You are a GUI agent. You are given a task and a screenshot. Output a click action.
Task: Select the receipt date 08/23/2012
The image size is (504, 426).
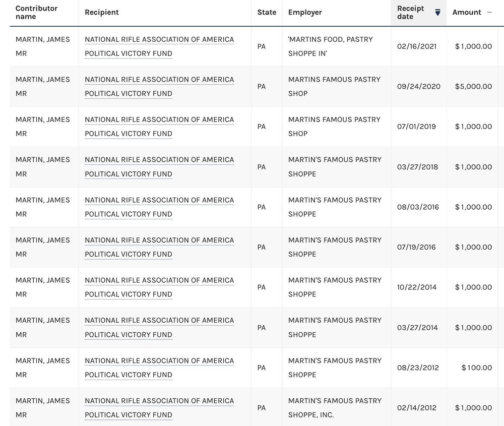point(418,368)
